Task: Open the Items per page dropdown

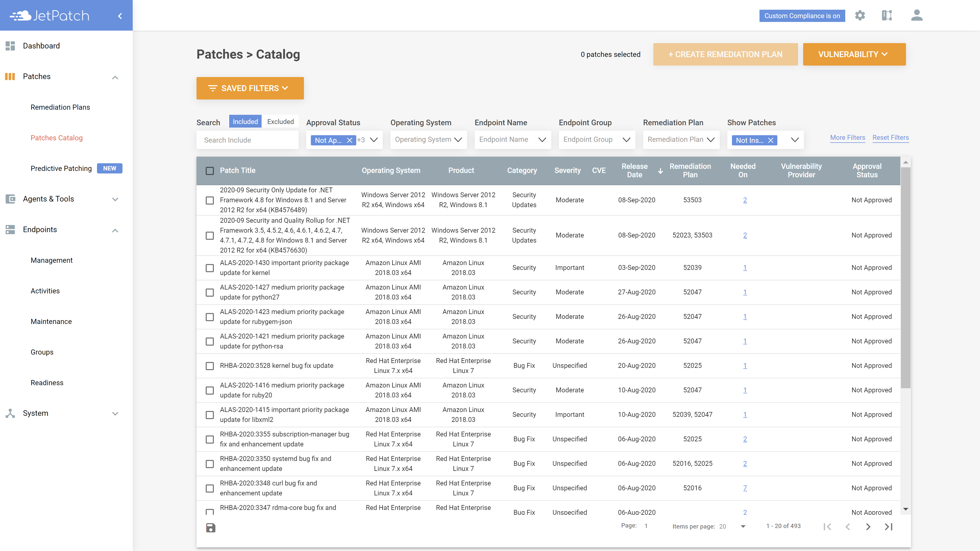Action: pyautogui.click(x=743, y=527)
